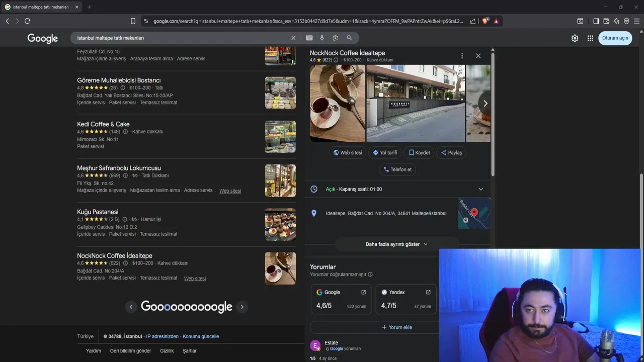Open Kuğu Pastanesi thumbnail photo

click(280, 224)
